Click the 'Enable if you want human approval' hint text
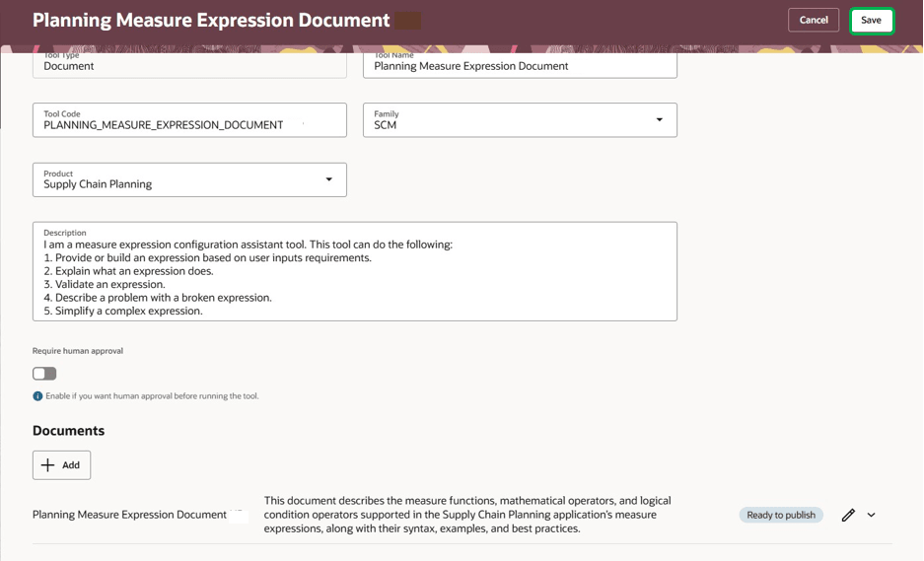The width and height of the screenshot is (924, 561). 152,396
